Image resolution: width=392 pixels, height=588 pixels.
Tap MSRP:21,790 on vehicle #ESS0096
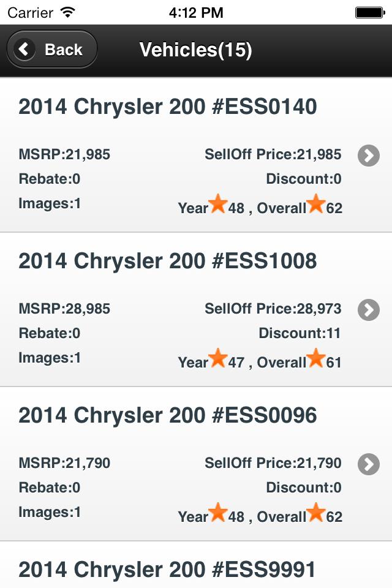point(64,463)
